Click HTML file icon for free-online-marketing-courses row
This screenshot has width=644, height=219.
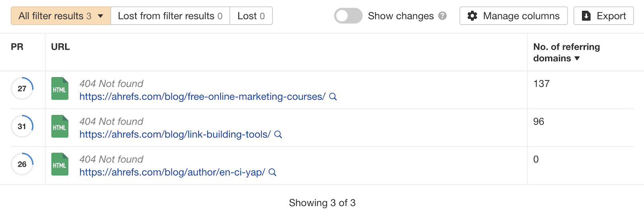[x=60, y=89]
